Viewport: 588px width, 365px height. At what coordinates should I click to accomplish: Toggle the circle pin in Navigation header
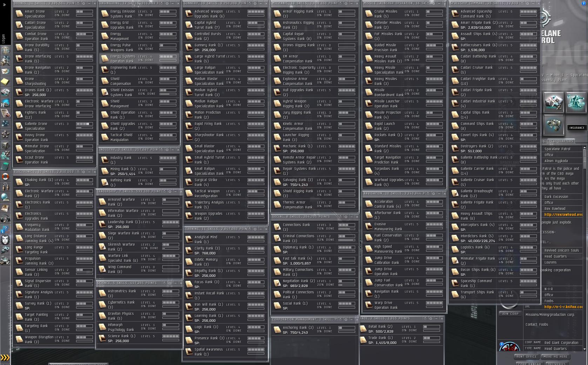coord(433,193)
